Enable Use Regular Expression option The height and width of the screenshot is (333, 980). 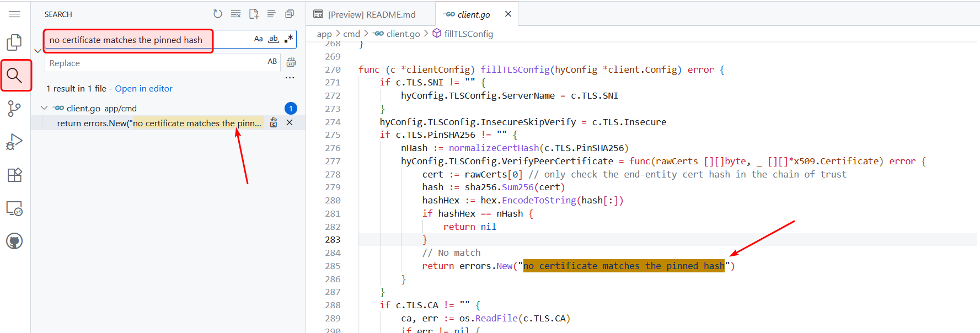288,39
